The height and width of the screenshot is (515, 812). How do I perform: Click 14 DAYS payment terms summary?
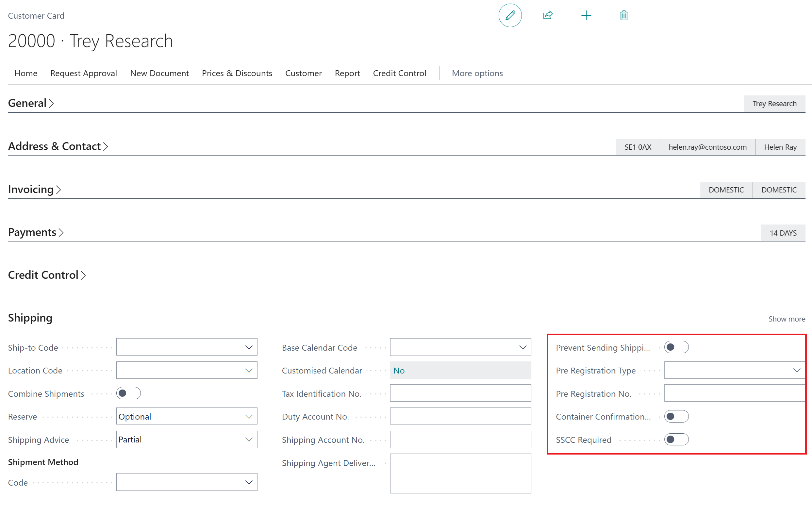(783, 233)
